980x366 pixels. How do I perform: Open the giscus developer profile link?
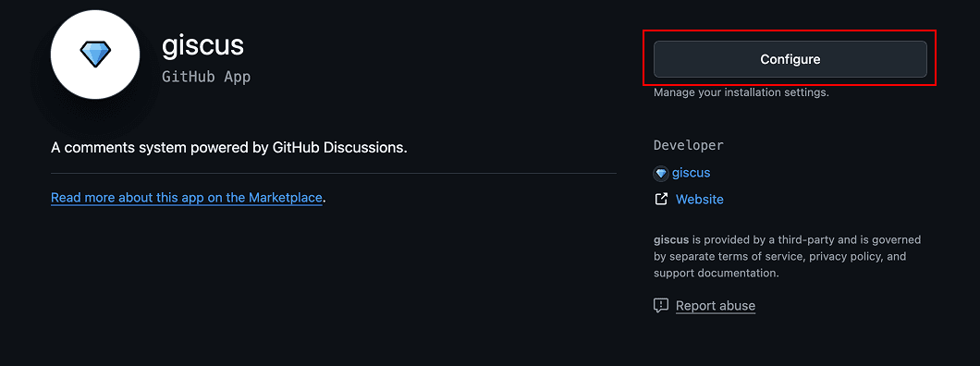(x=692, y=173)
